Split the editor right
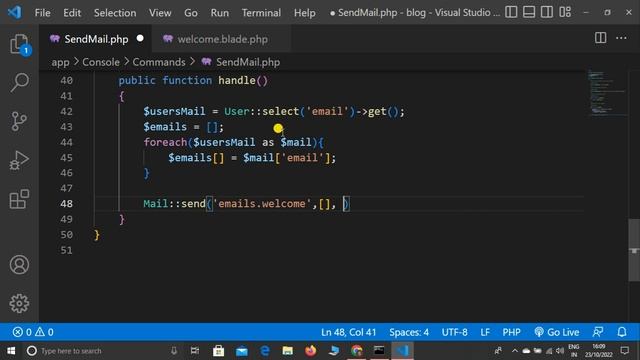Screen dimensions: 640x360 tap(600, 38)
